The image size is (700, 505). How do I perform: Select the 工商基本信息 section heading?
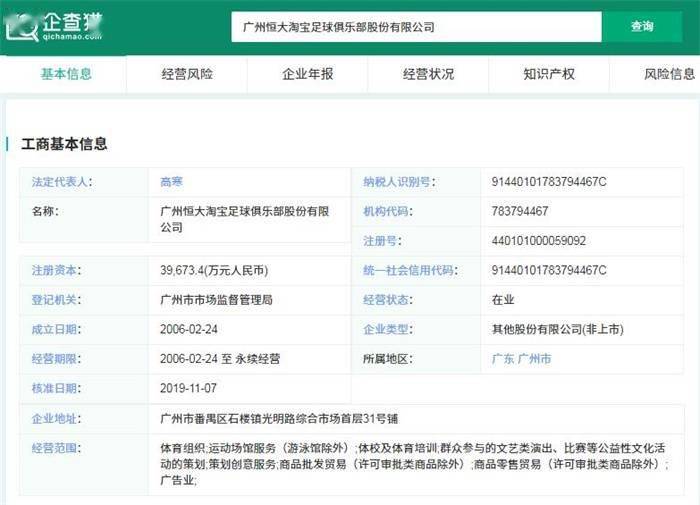(x=64, y=144)
